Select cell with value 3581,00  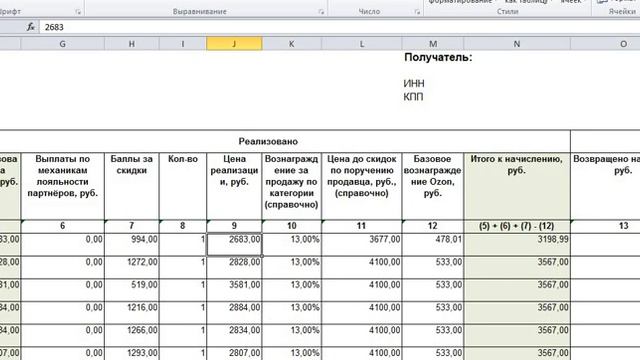point(234,290)
